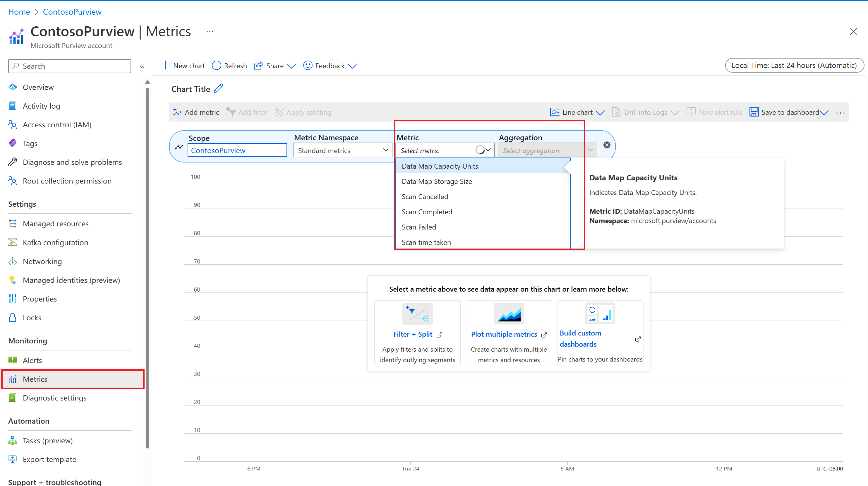Choose Data Map Storage Size metric
868x486 pixels.
pyautogui.click(x=437, y=181)
